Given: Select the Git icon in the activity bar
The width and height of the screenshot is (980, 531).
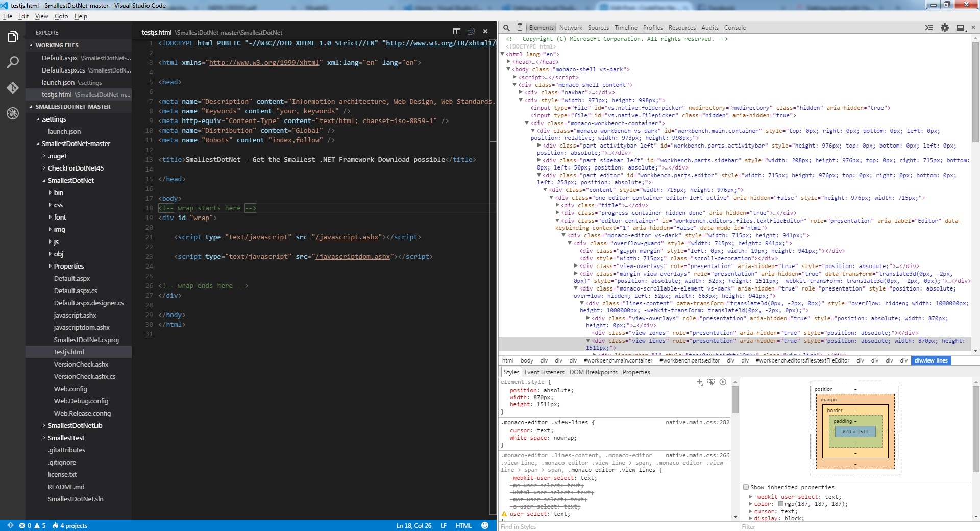Looking at the screenshot, I should [x=12, y=88].
